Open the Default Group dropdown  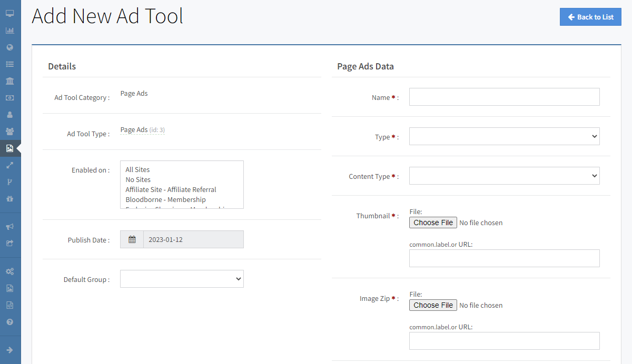(182, 279)
